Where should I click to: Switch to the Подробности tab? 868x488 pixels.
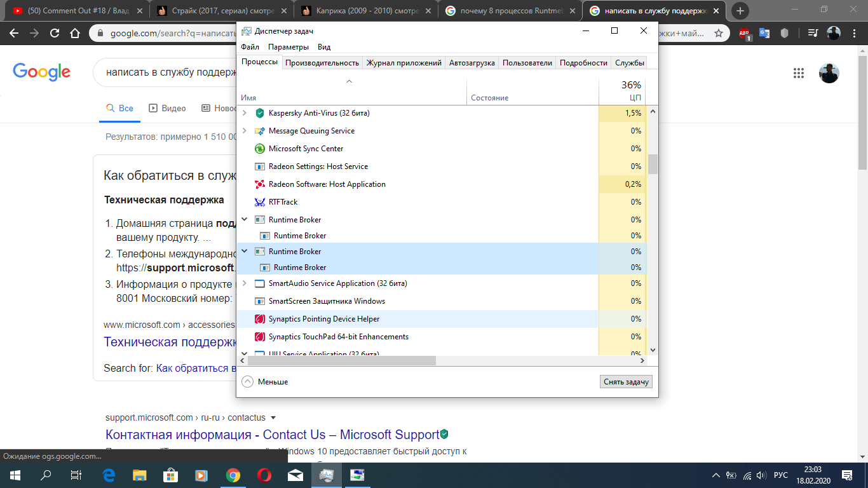pos(584,63)
